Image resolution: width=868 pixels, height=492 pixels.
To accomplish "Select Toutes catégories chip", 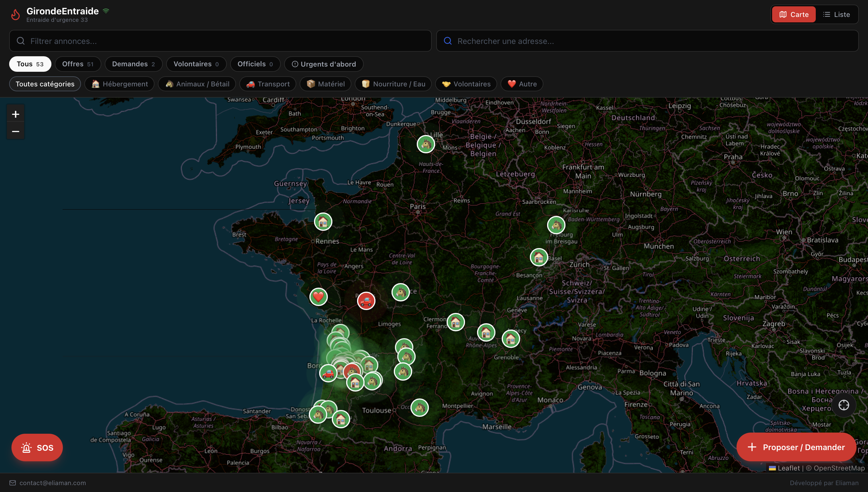I will pyautogui.click(x=45, y=84).
